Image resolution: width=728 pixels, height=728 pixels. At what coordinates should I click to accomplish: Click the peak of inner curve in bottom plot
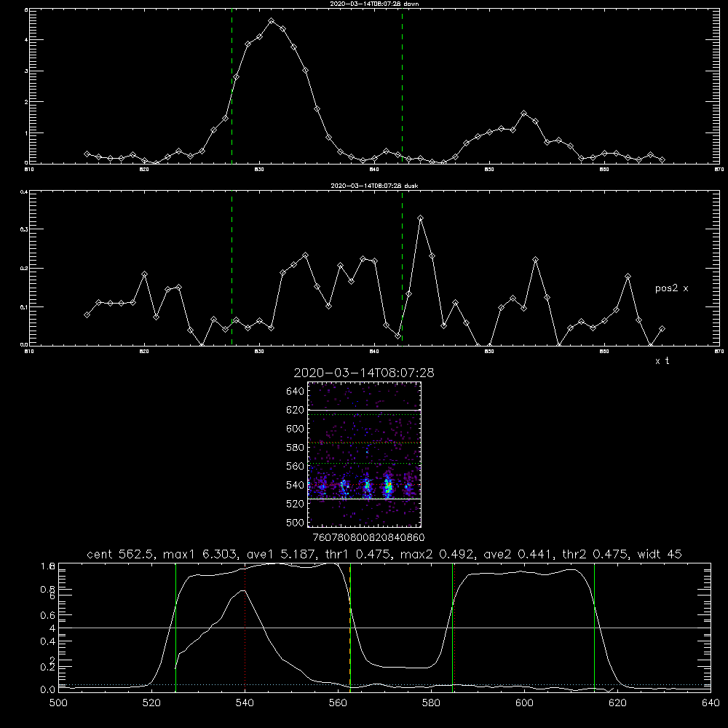tap(243, 590)
